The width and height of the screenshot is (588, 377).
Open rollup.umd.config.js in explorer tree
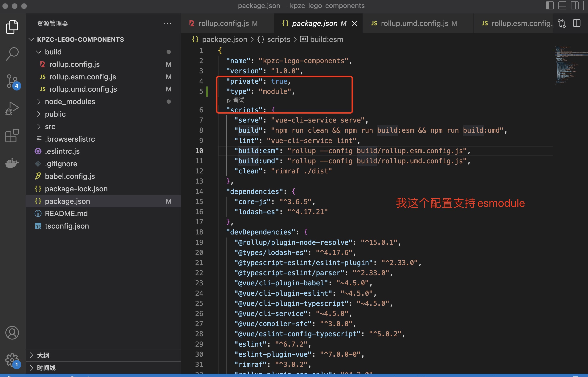(x=103, y=89)
